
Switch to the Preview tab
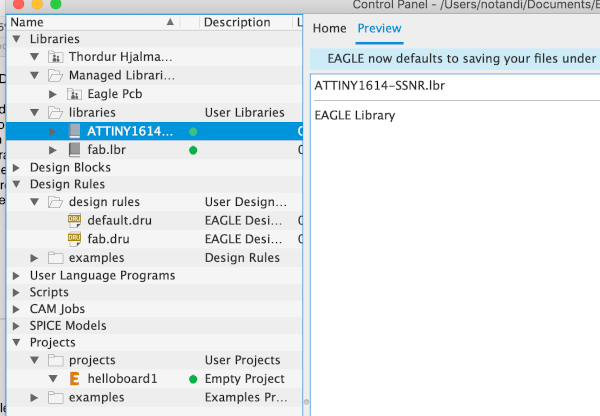pyautogui.click(x=379, y=28)
